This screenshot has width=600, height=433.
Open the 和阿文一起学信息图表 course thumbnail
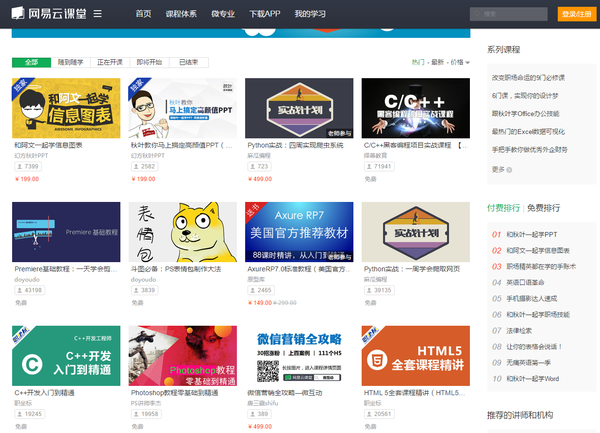pyautogui.click(x=66, y=108)
